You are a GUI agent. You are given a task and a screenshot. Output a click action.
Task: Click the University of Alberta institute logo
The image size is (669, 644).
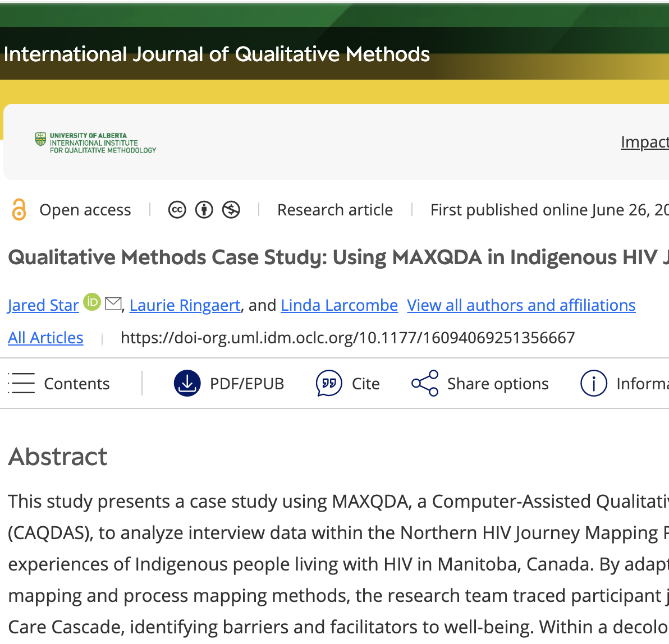coord(95,142)
